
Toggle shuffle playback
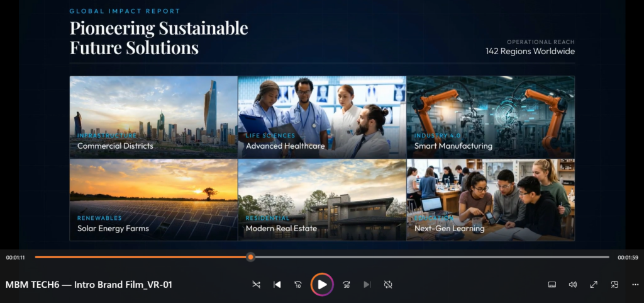point(257,285)
